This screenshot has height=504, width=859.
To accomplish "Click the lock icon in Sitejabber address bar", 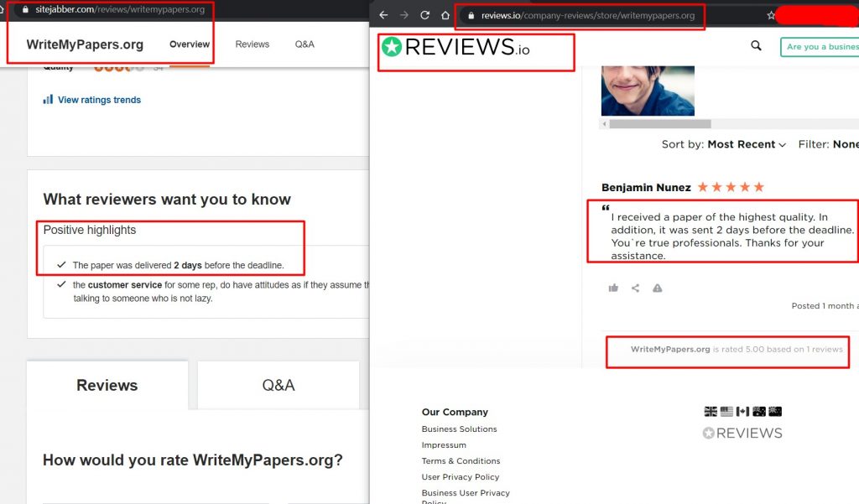I will pyautogui.click(x=25, y=9).
